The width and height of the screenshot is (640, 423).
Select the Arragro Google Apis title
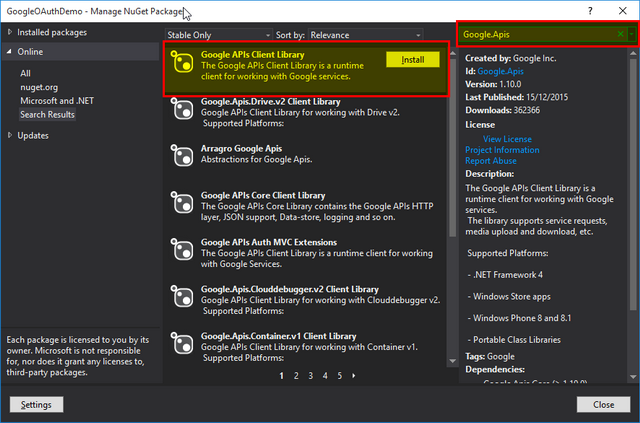click(241, 149)
